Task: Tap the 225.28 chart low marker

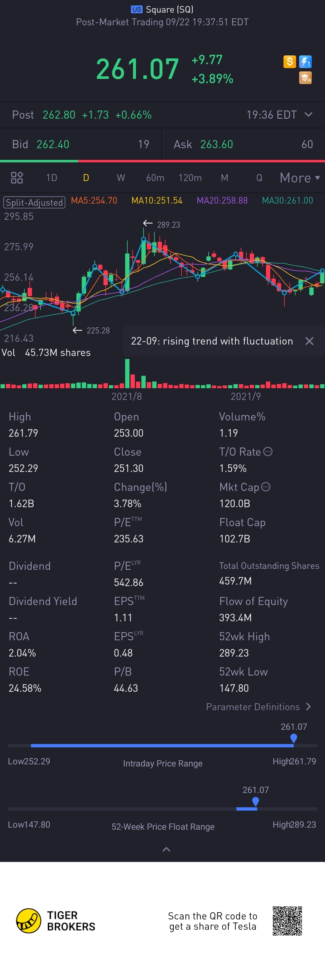Action: coord(91,330)
